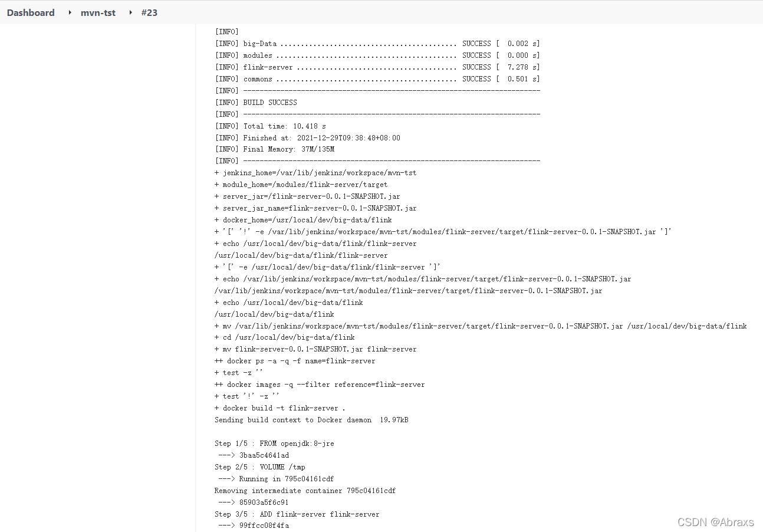Click the commons SUCCESS 0.501 s line
Image resolution: width=763 pixels, height=532 pixels.
click(377, 79)
